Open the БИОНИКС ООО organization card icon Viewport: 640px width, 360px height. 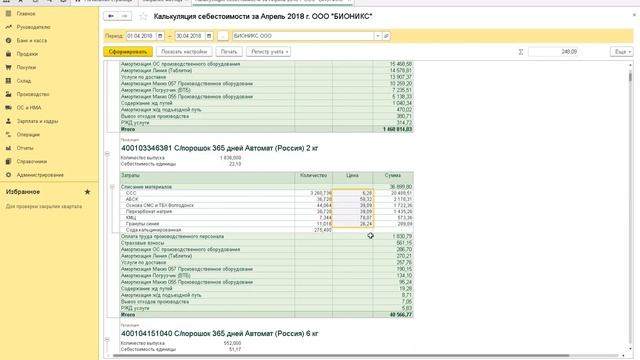click(386, 36)
